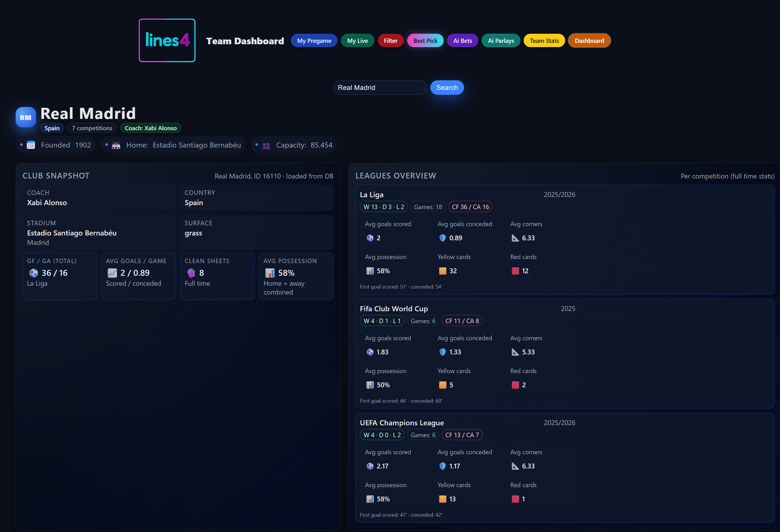The width and height of the screenshot is (780, 532).
Task: Focus the Real Madrid search field
Action: click(x=379, y=88)
